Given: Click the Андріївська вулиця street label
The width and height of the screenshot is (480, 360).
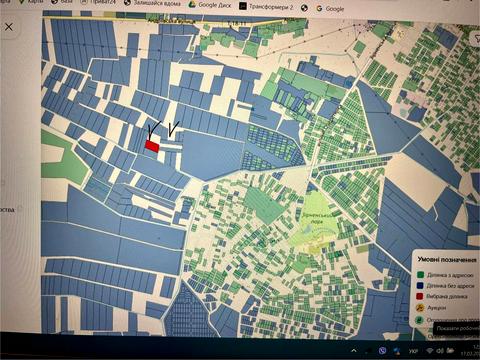Looking at the screenshot, I should tap(171, 21).
